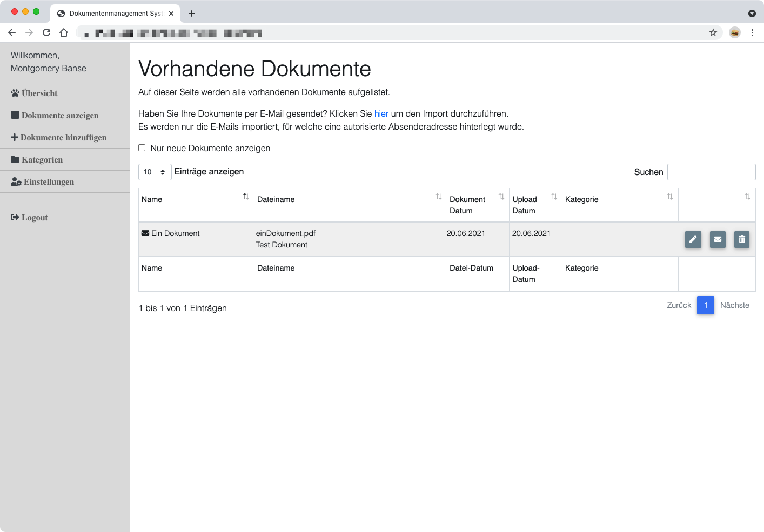Click the archive box icon beside Dokumente anzeigen
Viewport: 764px width, 532px height.
coord(15,115)
